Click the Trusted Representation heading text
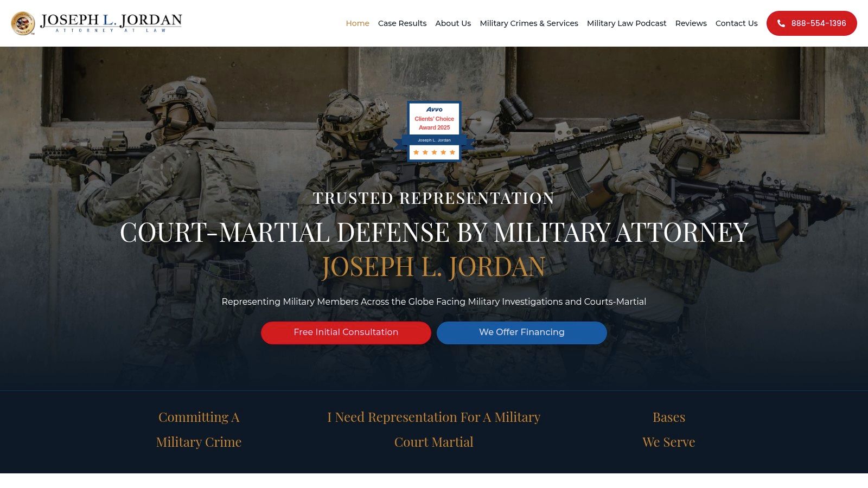This screenshot has width=868, height=488. [x=433, y=198]
